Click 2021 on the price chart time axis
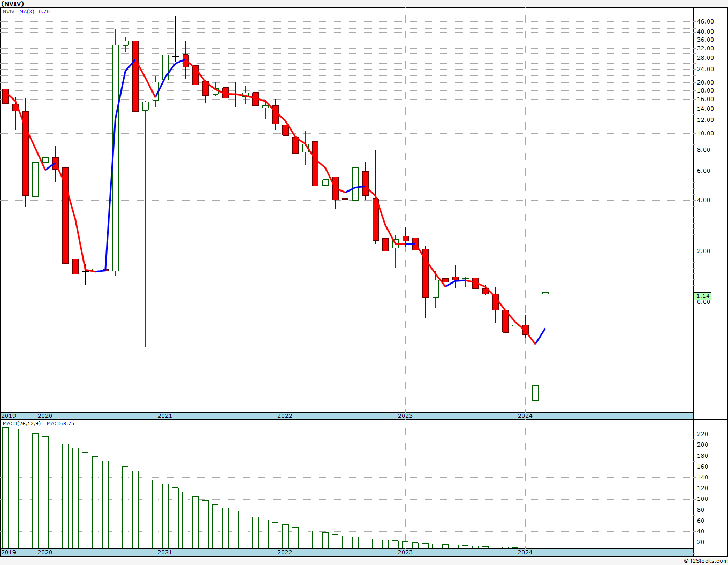Image resolution: width=728 pixels, height=565 pixels. point(165,416)
